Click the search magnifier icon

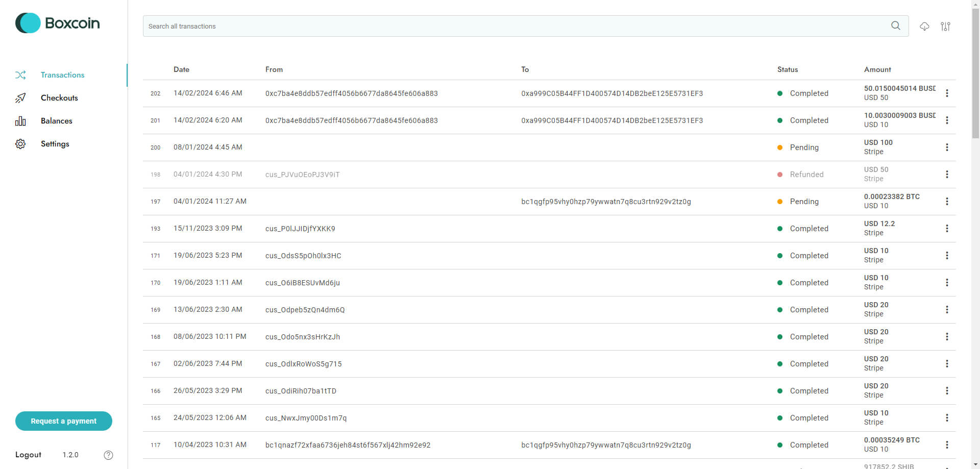895,26
